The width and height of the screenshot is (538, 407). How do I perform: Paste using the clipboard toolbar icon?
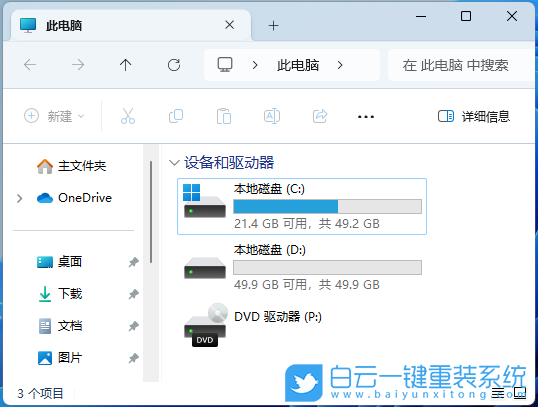[224, 116]
